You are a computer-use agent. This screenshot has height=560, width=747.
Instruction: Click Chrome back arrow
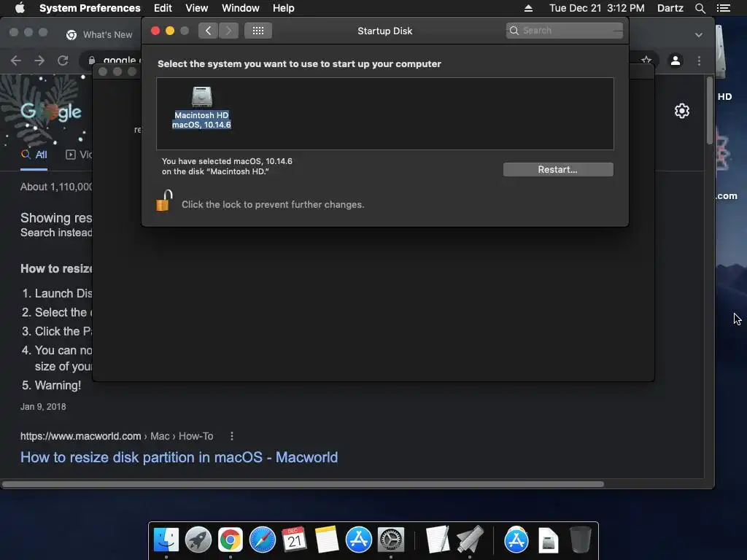(x=16, y=61)
